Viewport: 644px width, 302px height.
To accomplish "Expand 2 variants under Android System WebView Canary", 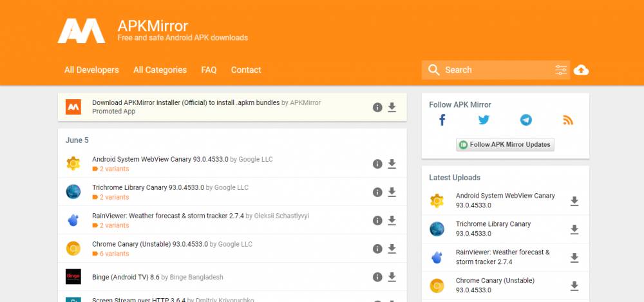I will [x=111, y=169].
